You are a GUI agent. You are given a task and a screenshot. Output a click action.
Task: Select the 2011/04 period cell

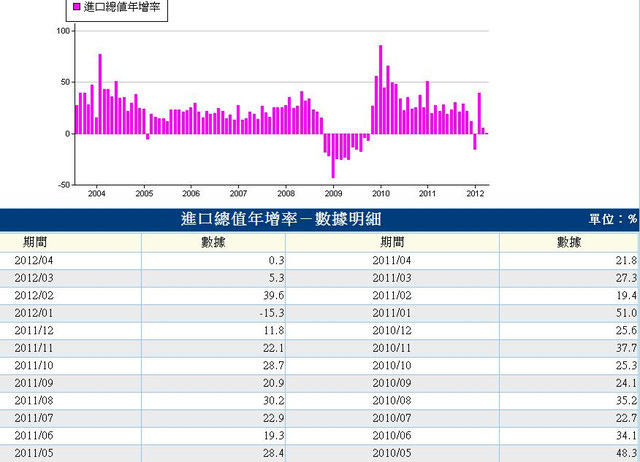[392, 260]
